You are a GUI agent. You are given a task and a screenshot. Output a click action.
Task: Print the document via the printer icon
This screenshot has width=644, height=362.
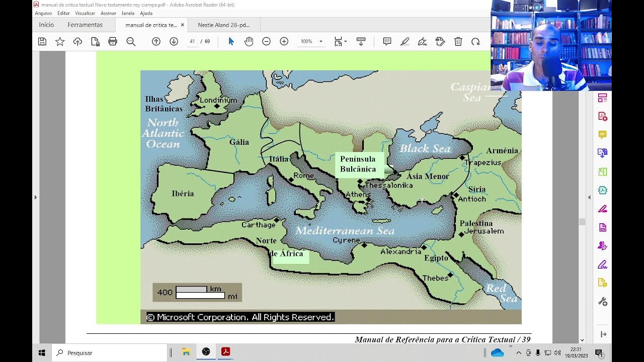pos(113,41)
